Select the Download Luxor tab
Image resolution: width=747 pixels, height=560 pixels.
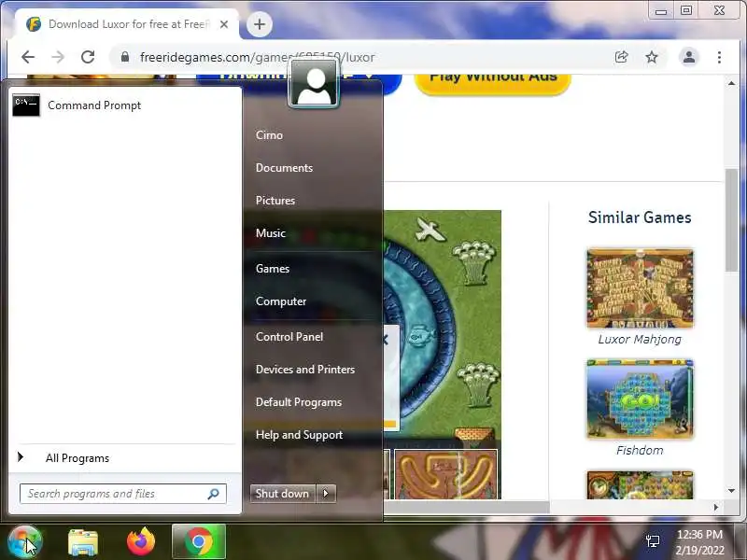pos(128,24)
